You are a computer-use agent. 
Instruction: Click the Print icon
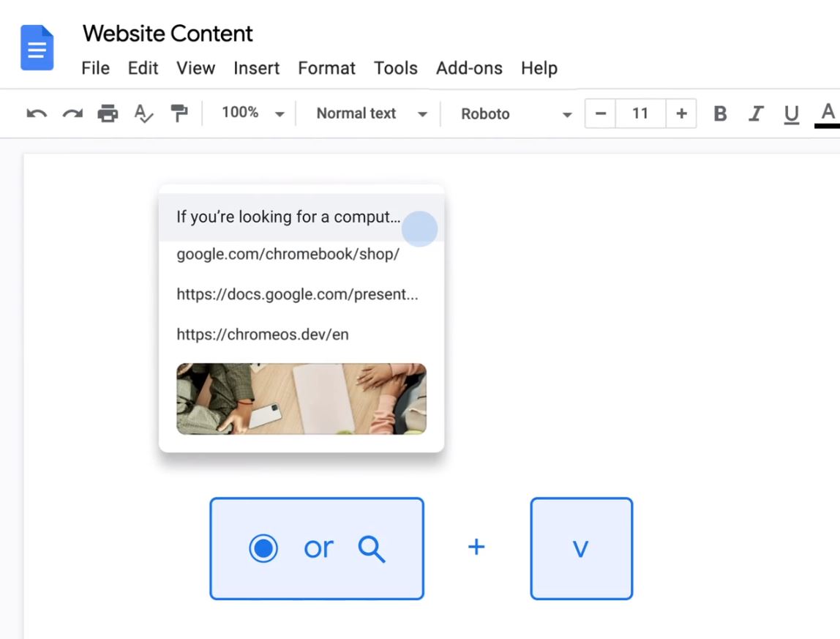108,113
